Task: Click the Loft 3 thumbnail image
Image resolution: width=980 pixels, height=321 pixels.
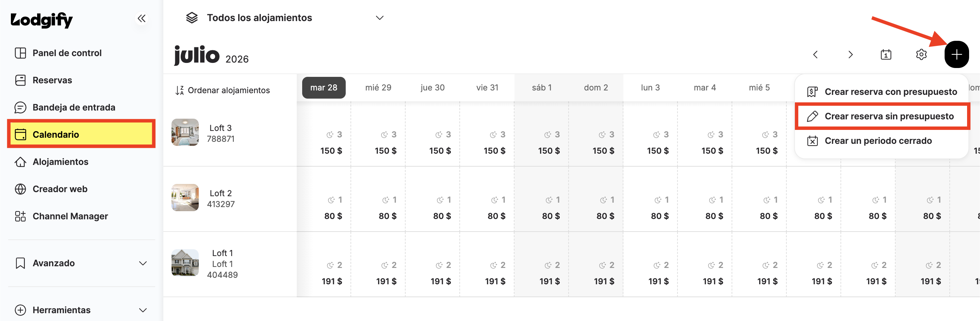Action: pos(185,132)
